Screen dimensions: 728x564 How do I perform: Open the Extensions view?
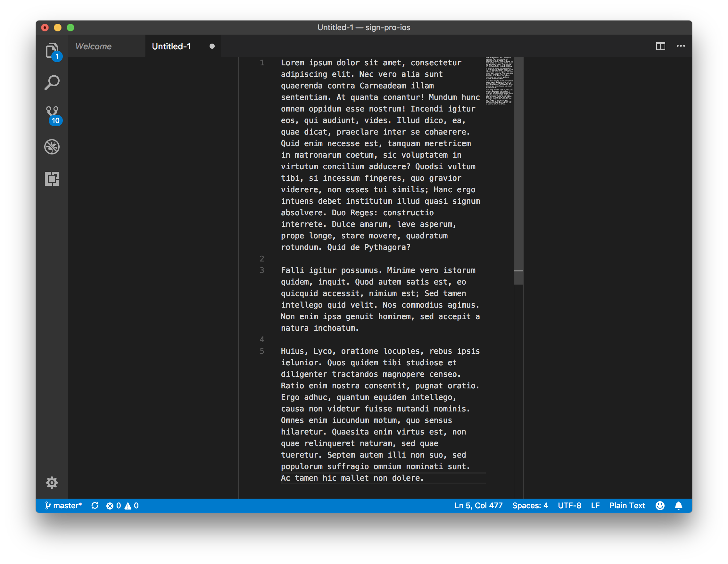pos(52,179)
